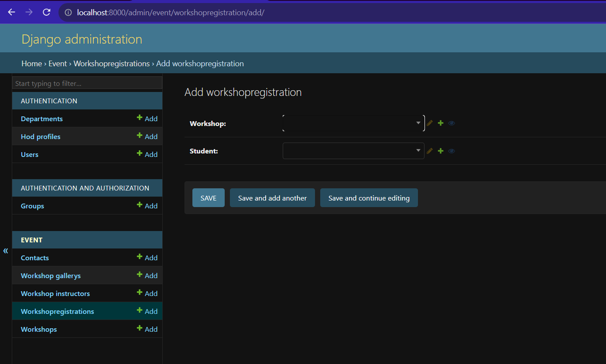Click Save and continue editing
The height and width of the screenshot is (364, 606).
[369, 198]
